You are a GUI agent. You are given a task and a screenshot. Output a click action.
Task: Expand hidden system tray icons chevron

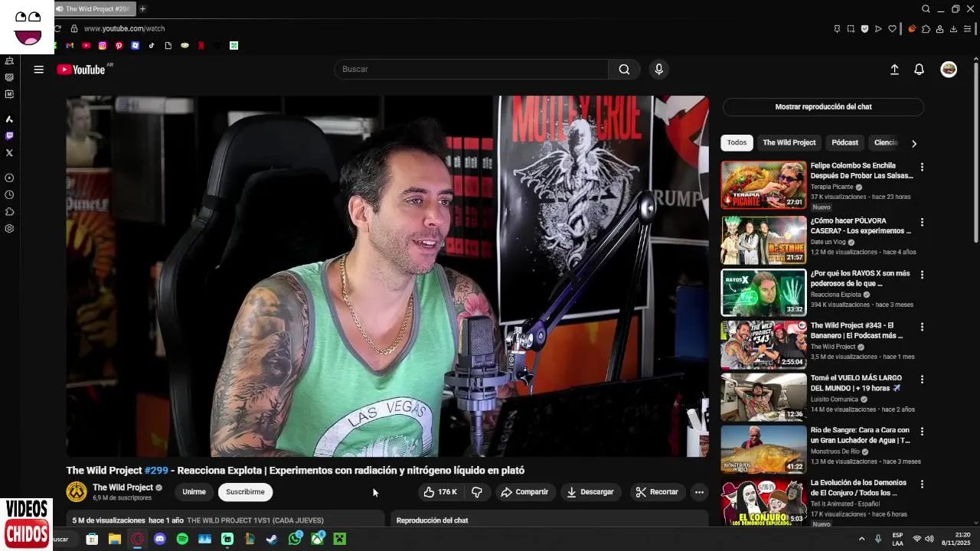tap(861, 539)
